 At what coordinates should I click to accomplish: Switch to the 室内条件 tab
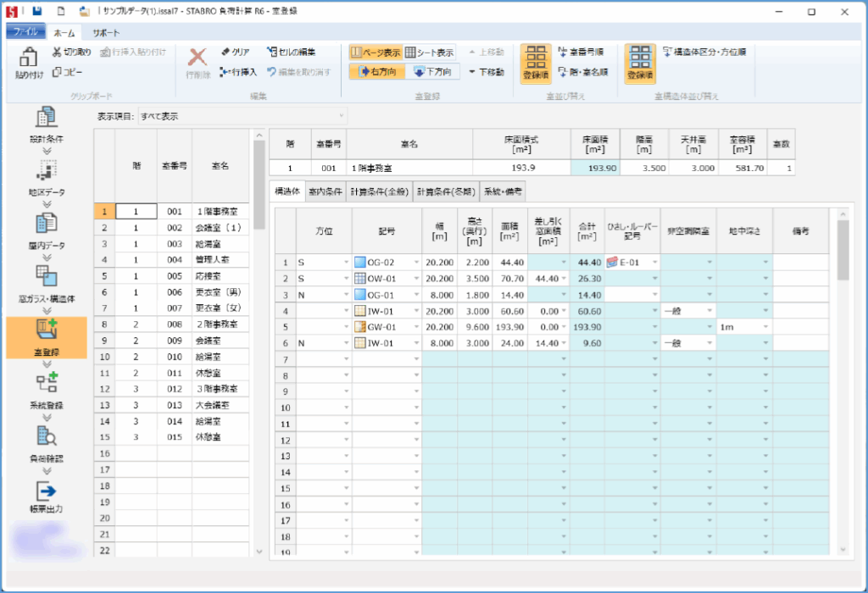coord(325,191)
